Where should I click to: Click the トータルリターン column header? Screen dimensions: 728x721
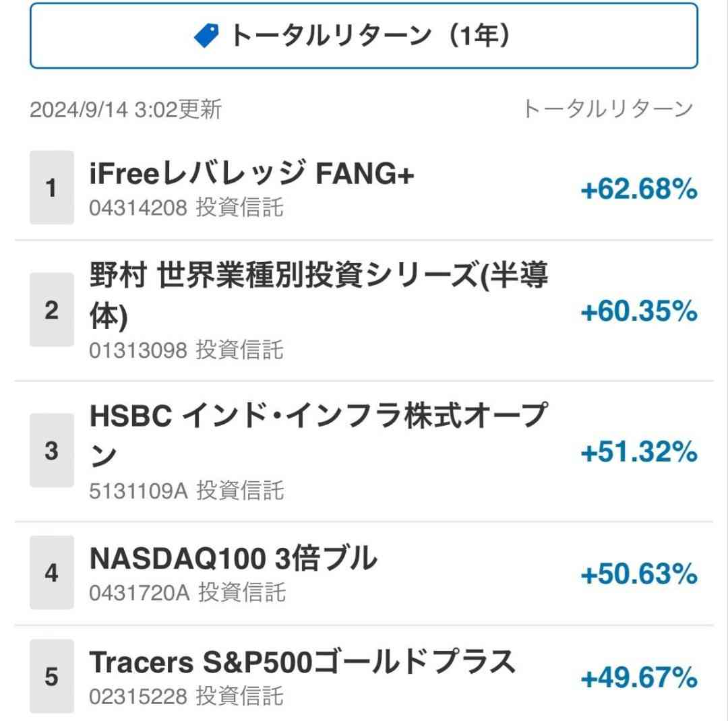(608, 109)
